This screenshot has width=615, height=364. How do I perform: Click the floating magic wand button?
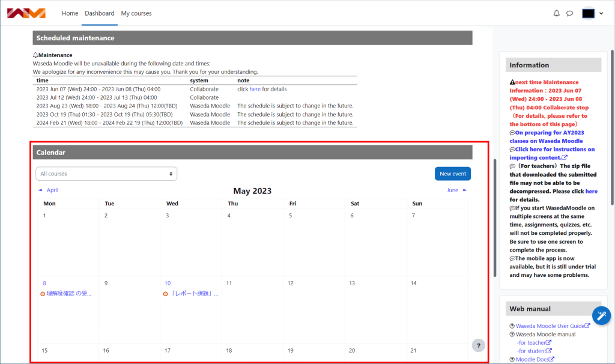601,315
